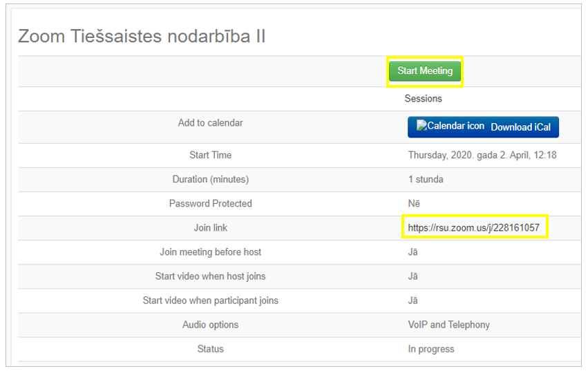
Task: Click the Audio options label
Action: coord(210,325)
